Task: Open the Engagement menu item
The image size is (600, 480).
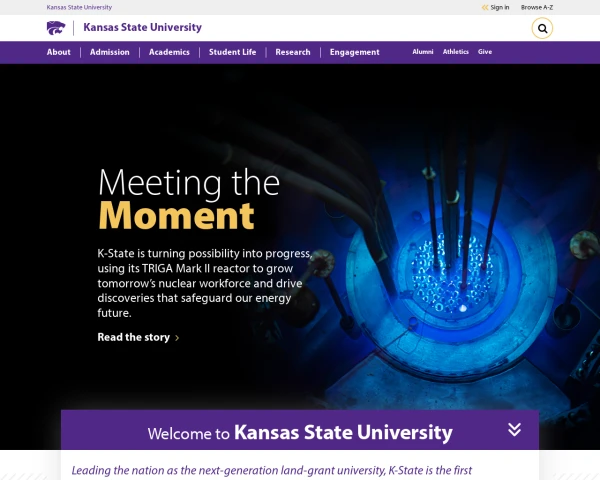Action: [x=354, y=52]
